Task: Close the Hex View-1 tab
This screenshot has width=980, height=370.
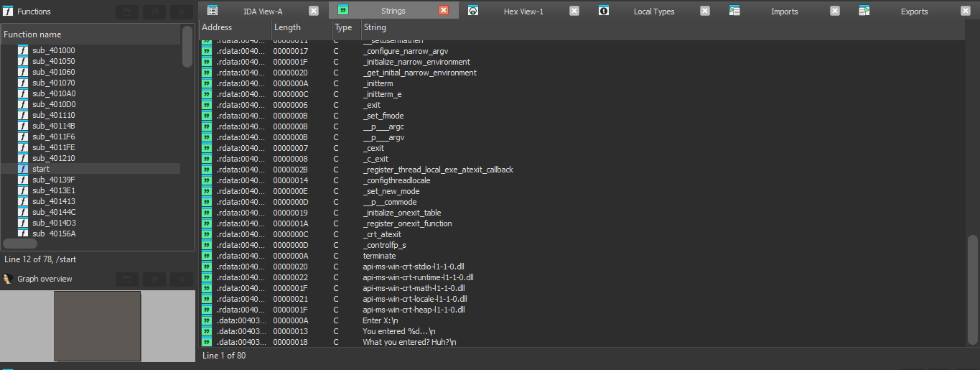Action: (x=574, y=11)
